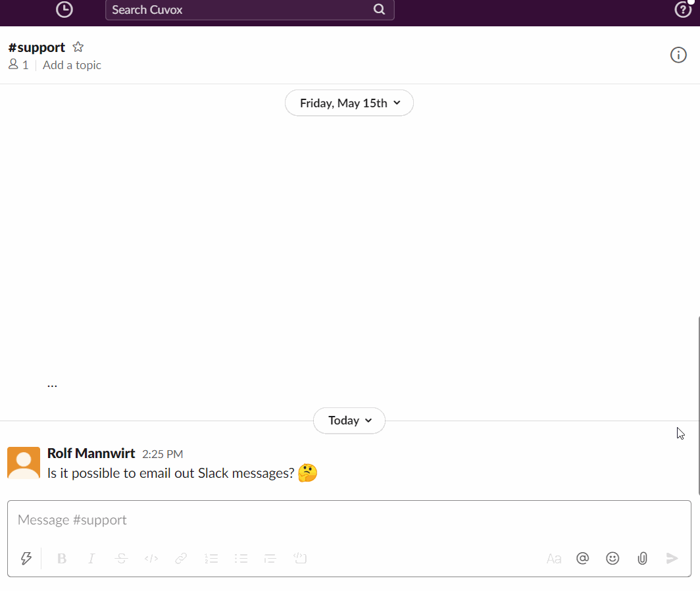
Task: Open the help question mark icon
Action: pyautogui.click(x=683, y=9)
